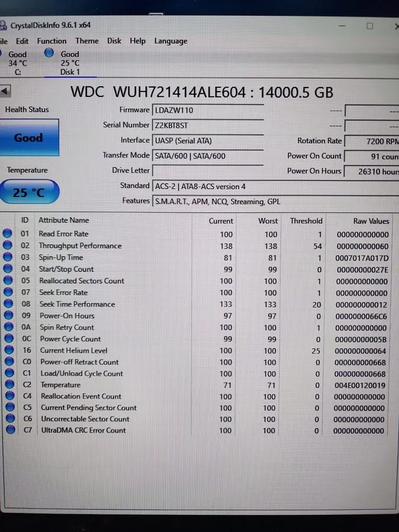Click the Current column header

(221, 221)
